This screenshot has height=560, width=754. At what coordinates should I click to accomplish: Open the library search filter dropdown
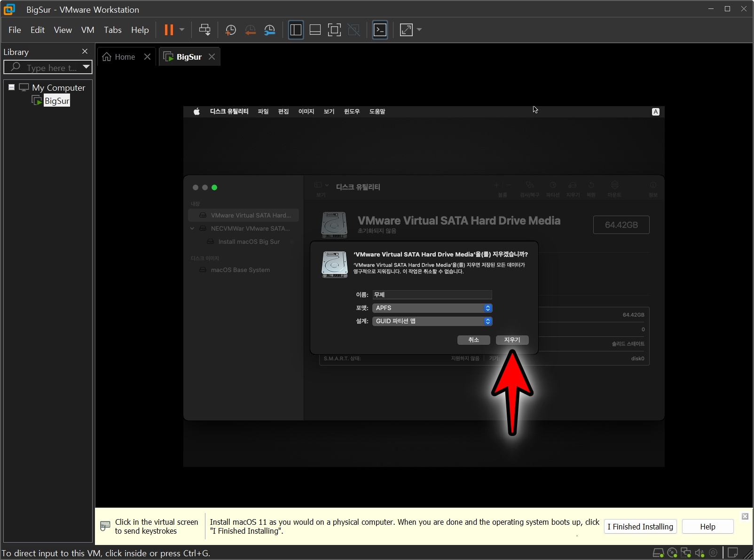86,67
